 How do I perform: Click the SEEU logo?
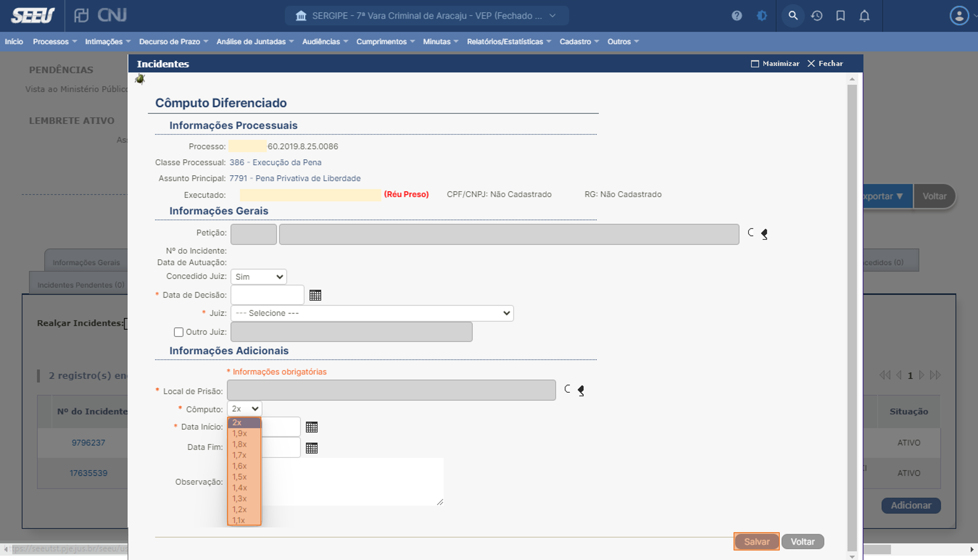[33, 16]
